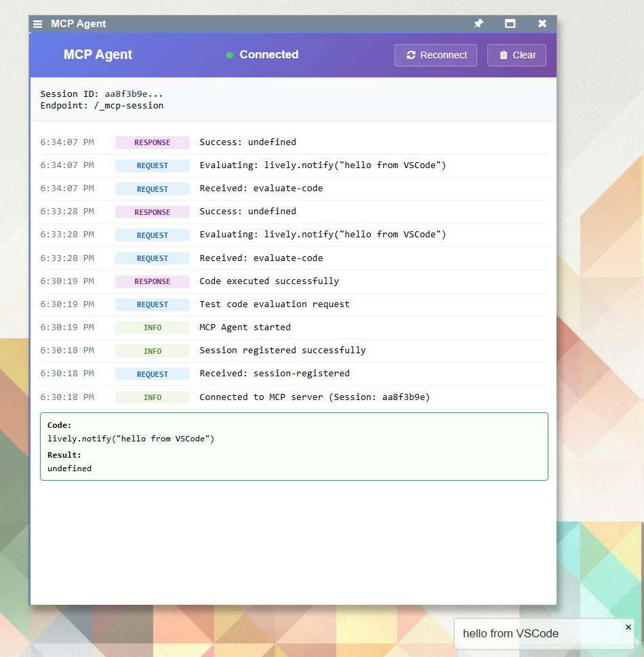Click the MCP Agent header title

98,55
